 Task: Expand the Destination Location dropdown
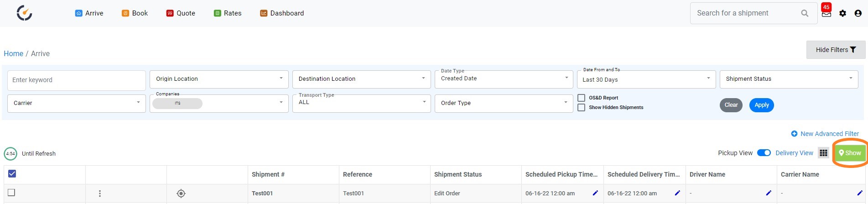pos(361,79)
